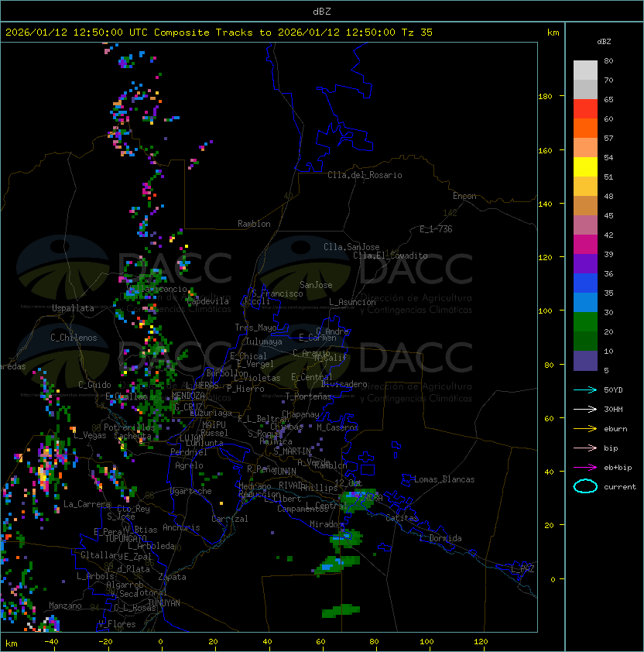Screen dimensions: 644x652
Task: Click the La_Carrera map label
Action: (87, 504)
